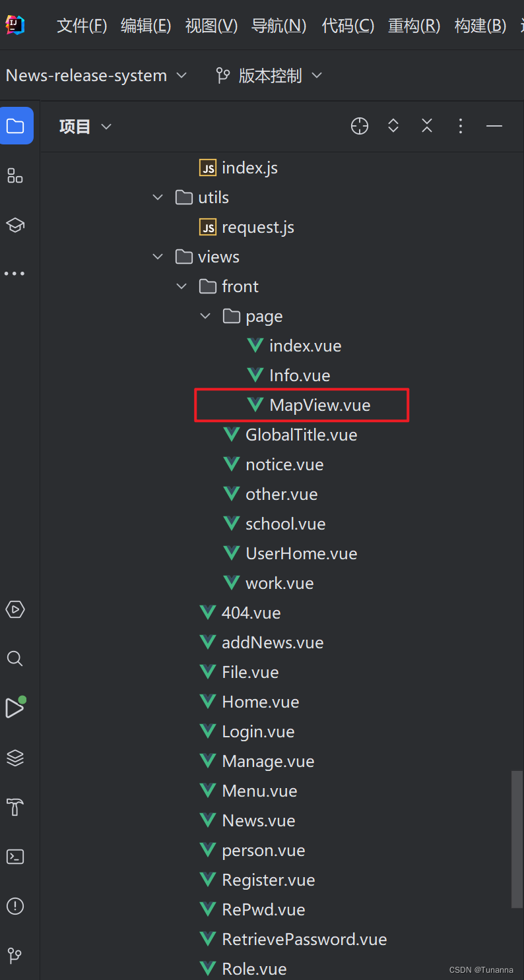Open the Services tool window icon
The image size is (524, 980).
tap(15, 609)
